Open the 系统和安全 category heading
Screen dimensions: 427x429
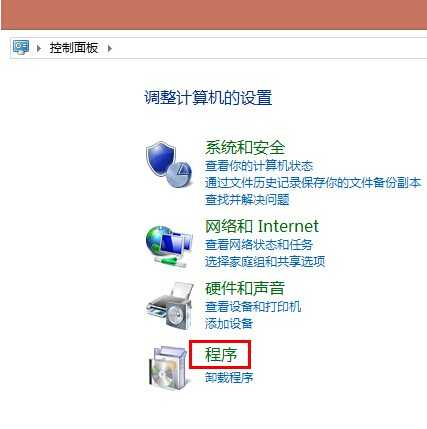[245, 147]
